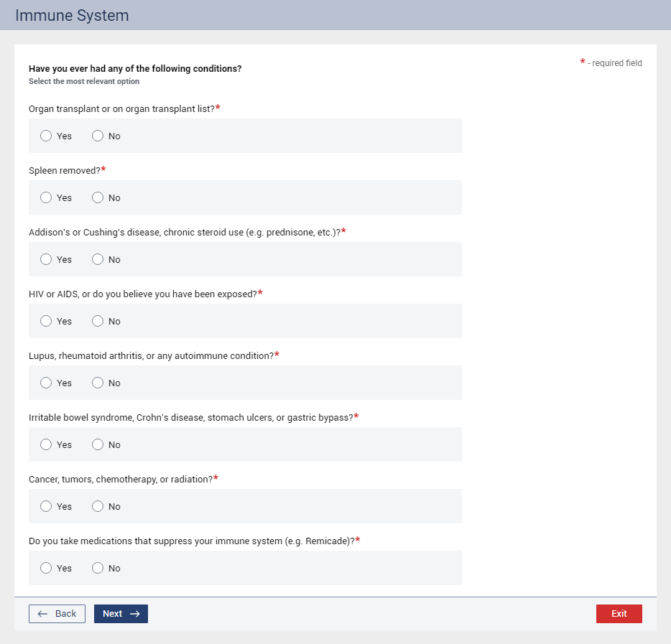Image resolution: width=671 pixels, height=644 pixels.
Task: Mark No for immune suppressing medications
Action: 98,568
